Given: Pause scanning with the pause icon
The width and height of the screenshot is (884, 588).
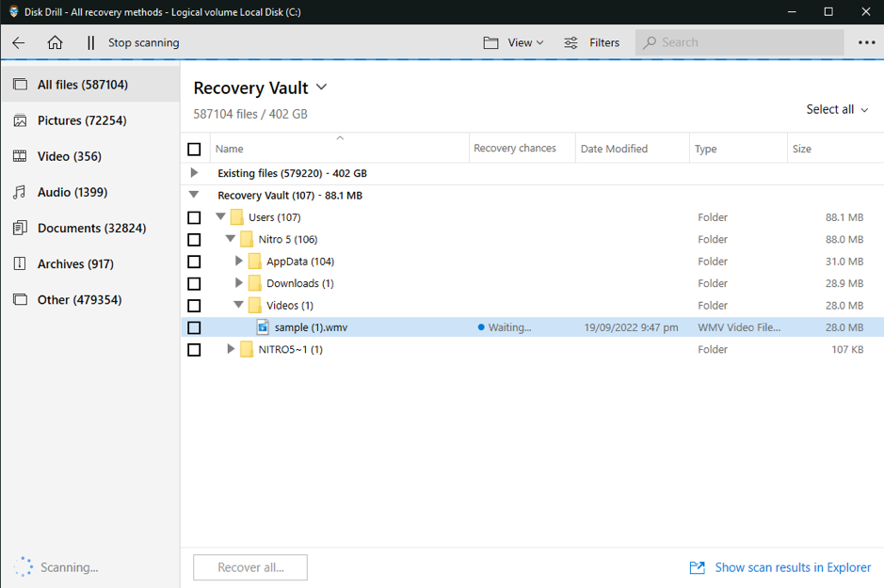Looking at the screenshot, I should point(90,42).
